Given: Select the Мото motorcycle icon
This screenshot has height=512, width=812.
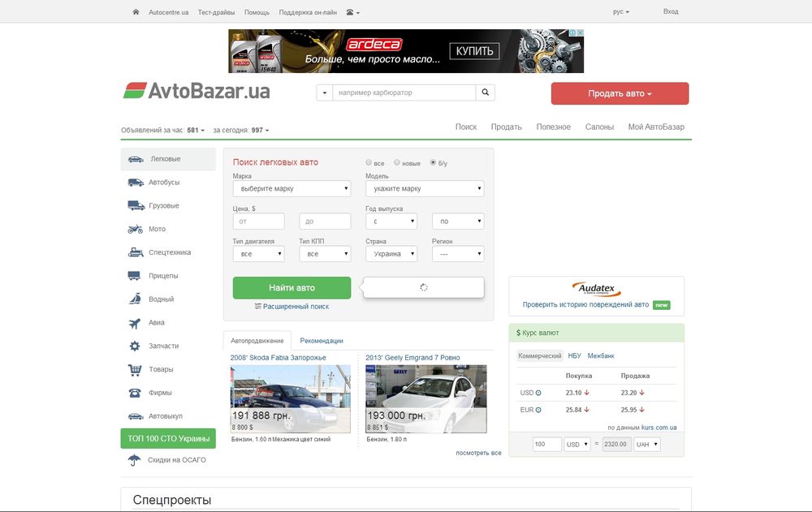Looking at the screenshot, I should [135, 229].
